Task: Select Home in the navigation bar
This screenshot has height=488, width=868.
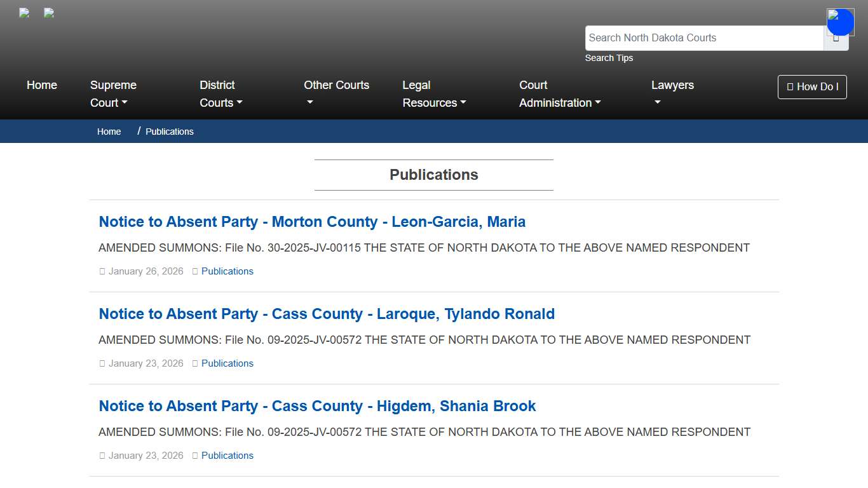Action: tap(41, 85)
